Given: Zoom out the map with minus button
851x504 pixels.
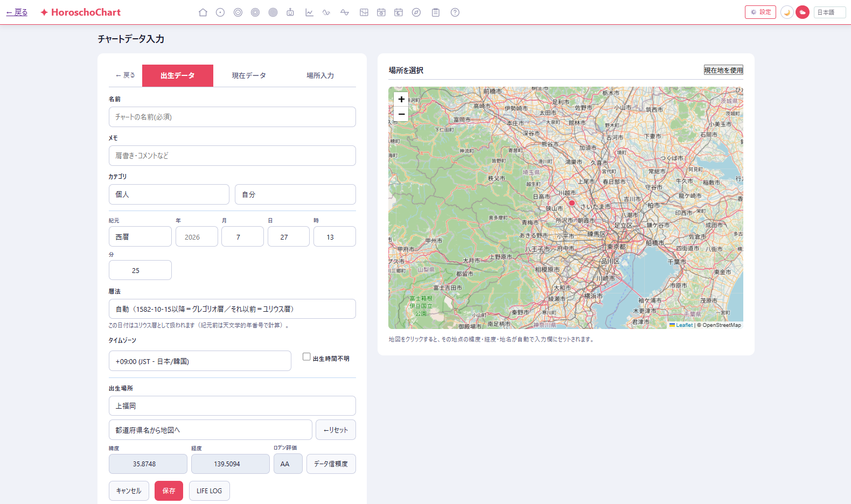Looking at the screenshot, I should click(x=401, y=114).
